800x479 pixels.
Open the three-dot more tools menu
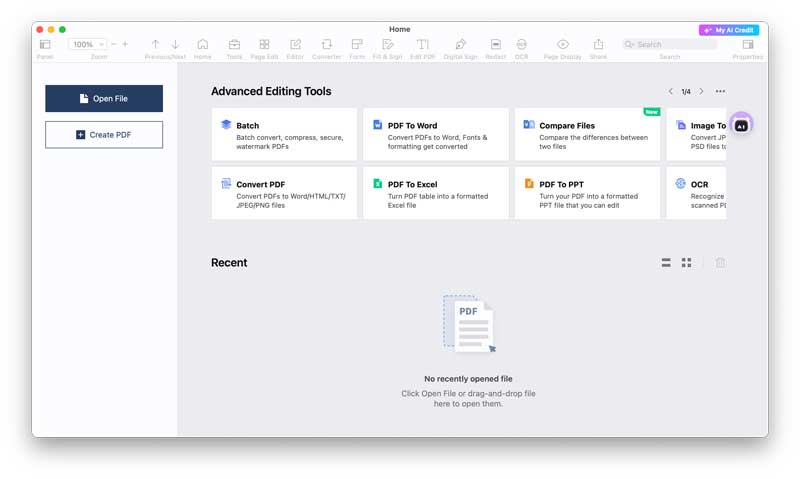click(720, 92)
